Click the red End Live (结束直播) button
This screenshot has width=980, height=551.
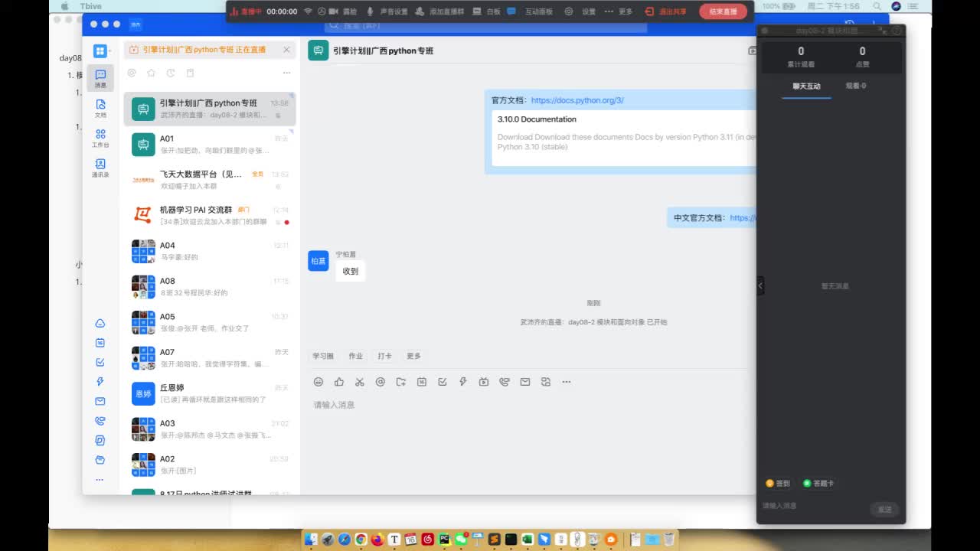coord(723,11)
